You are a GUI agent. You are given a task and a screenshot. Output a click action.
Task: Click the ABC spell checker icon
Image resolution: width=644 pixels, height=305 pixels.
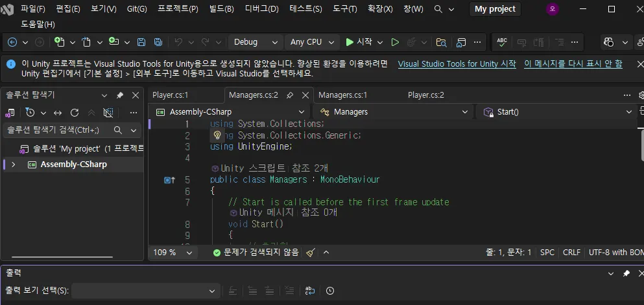[502, 42]
